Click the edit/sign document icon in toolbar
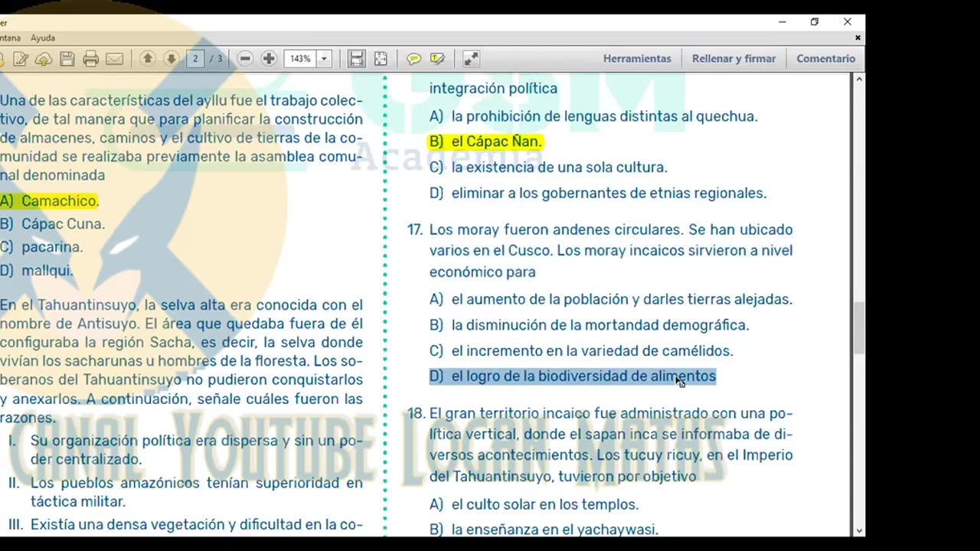Screen dimensions: 980x551 coord(21,59)
